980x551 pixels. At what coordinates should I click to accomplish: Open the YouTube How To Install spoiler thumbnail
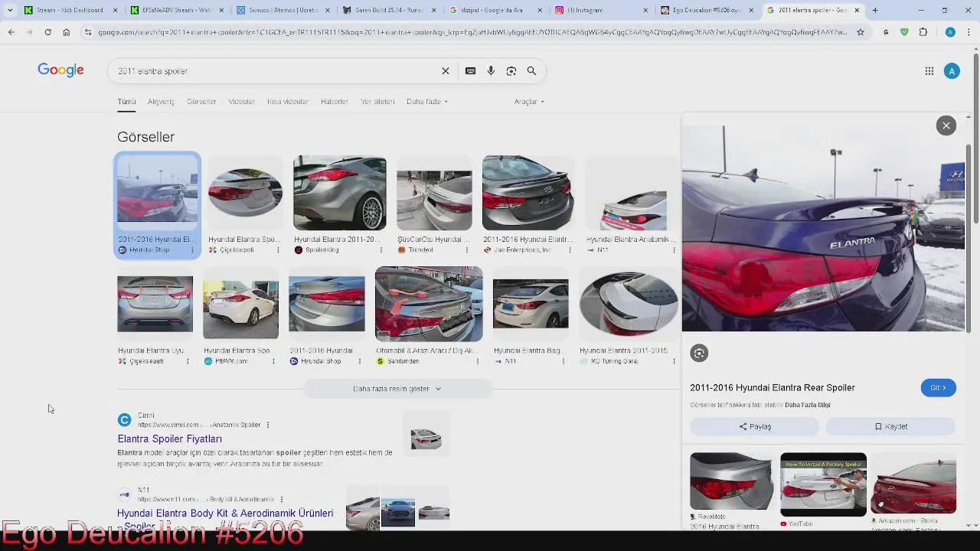point(823,484)
